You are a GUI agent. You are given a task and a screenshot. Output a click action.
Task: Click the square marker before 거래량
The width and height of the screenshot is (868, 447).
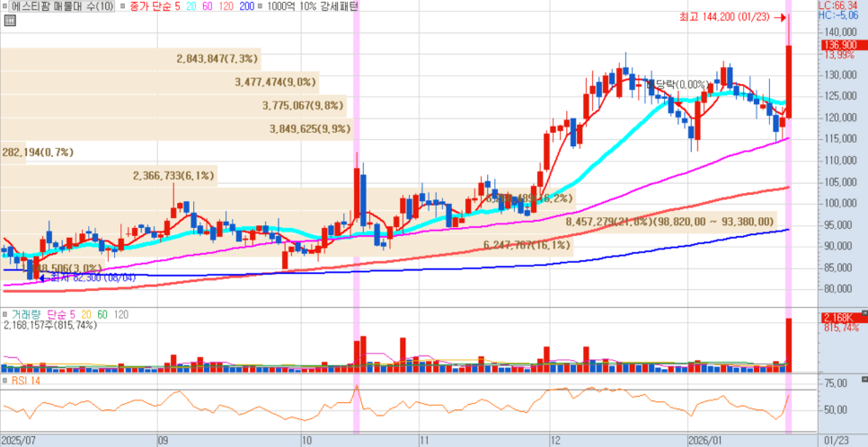click(5, 314)
